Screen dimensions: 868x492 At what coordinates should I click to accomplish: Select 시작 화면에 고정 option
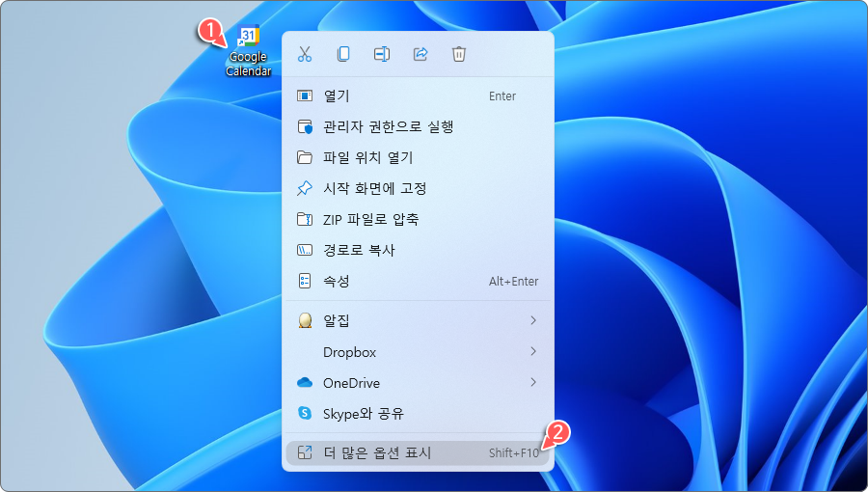(x=418, y=189)
